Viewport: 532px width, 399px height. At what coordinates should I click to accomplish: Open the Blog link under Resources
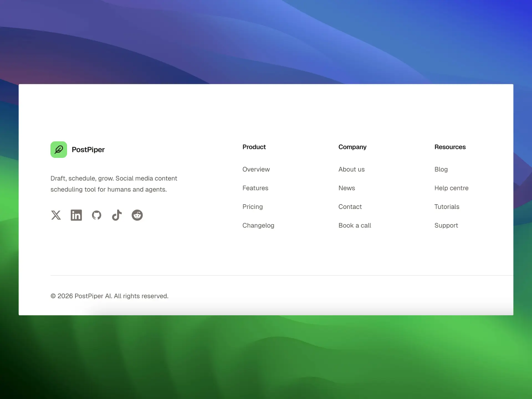[x=441, y=169]
